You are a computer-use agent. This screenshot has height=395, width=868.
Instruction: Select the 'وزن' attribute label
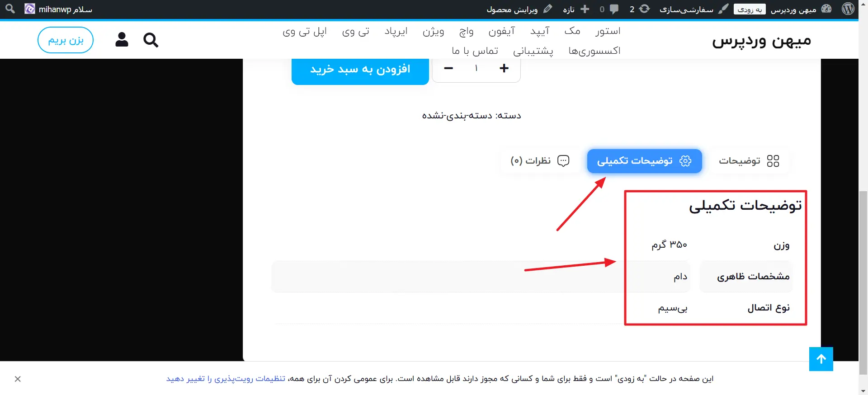coord(781,245)
